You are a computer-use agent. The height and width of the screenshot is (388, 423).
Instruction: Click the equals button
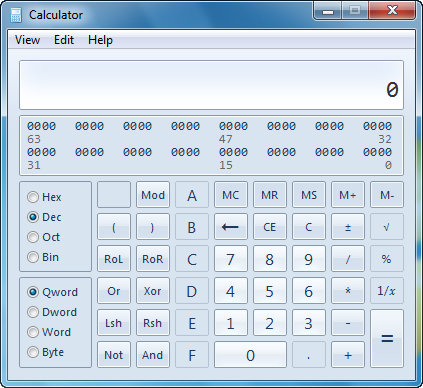coord(387,339)
